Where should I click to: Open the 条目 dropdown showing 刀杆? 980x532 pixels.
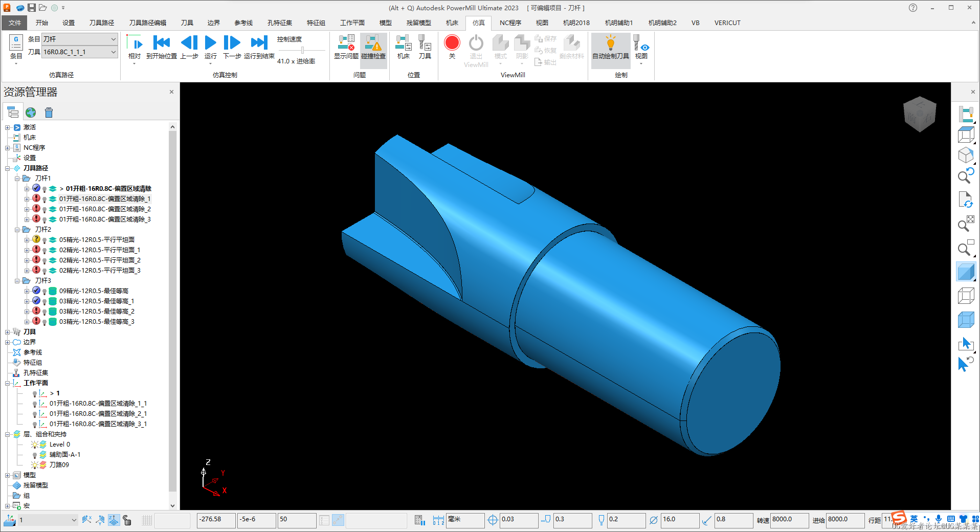pos(113,39)
